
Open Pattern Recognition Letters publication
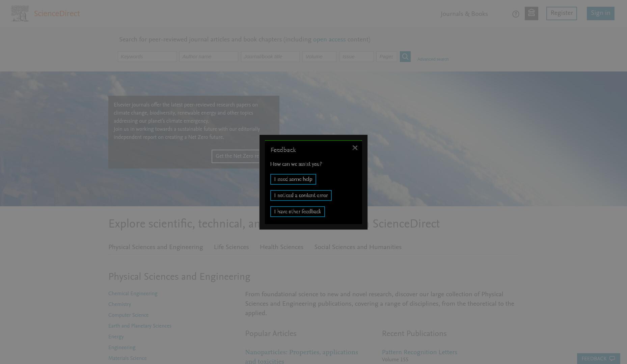click(x=419, y=352)
